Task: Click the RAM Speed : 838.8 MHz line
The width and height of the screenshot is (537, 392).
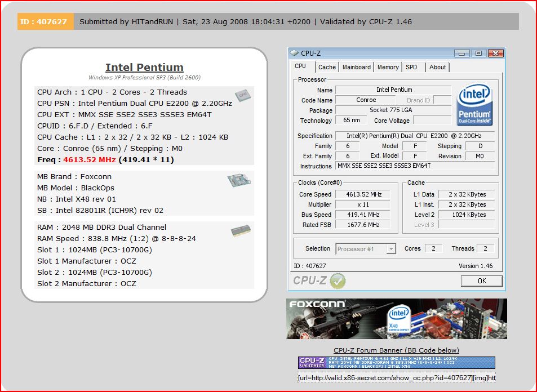Action: [x=117, y=239]
